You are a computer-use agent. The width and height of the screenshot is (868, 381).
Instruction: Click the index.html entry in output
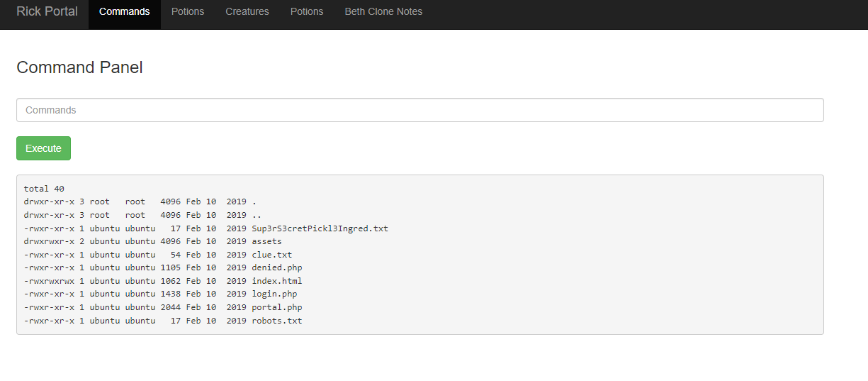tap(276, 281)
